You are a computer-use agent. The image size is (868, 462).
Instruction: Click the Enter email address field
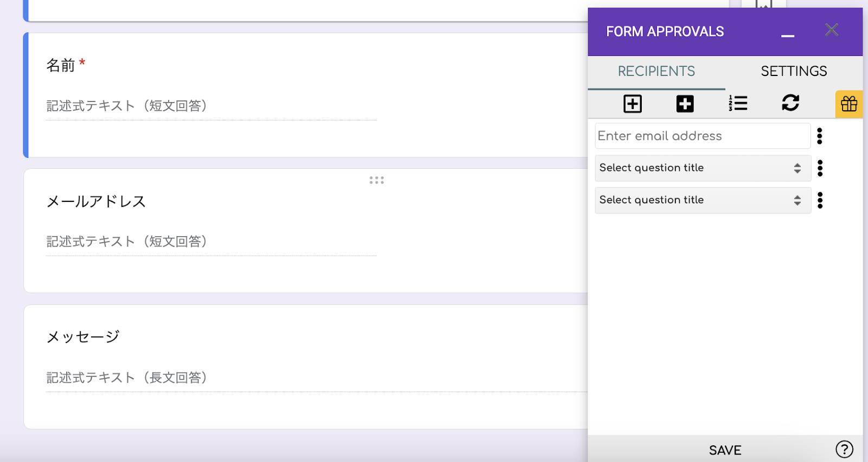[x=703, y=136]
